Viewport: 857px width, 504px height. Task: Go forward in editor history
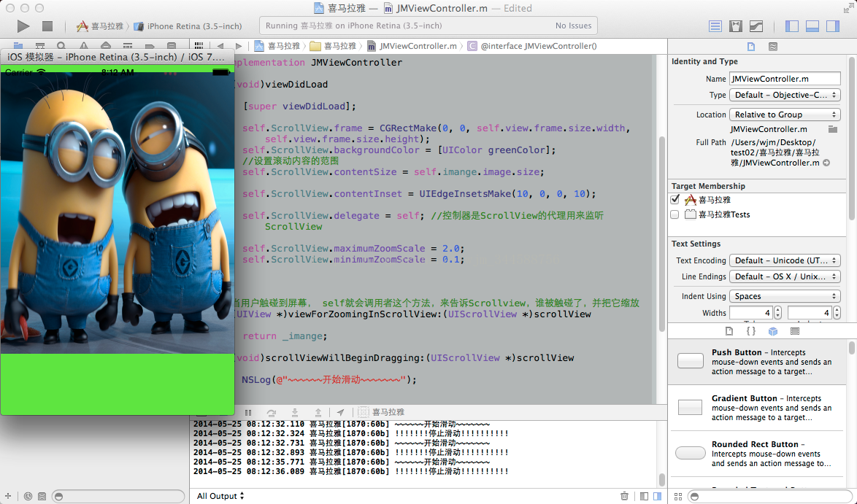point(238,46)
